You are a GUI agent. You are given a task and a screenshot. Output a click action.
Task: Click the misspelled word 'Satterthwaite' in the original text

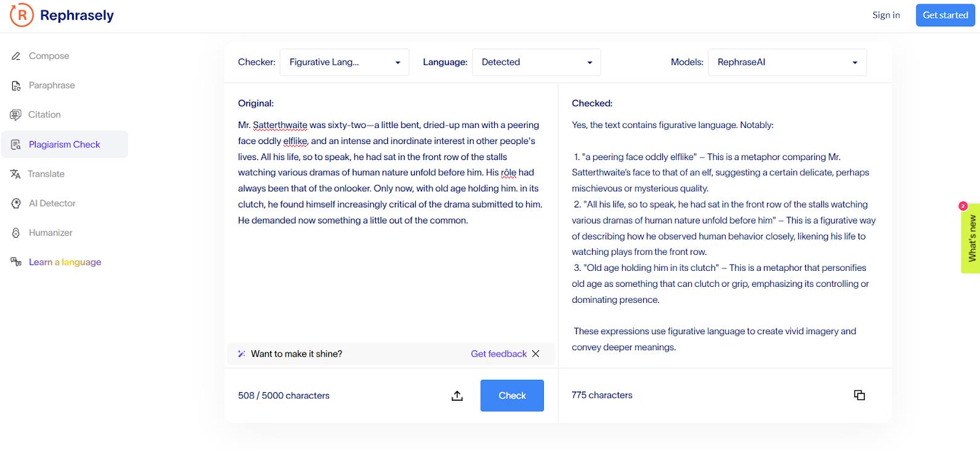(x=280, y=125)
